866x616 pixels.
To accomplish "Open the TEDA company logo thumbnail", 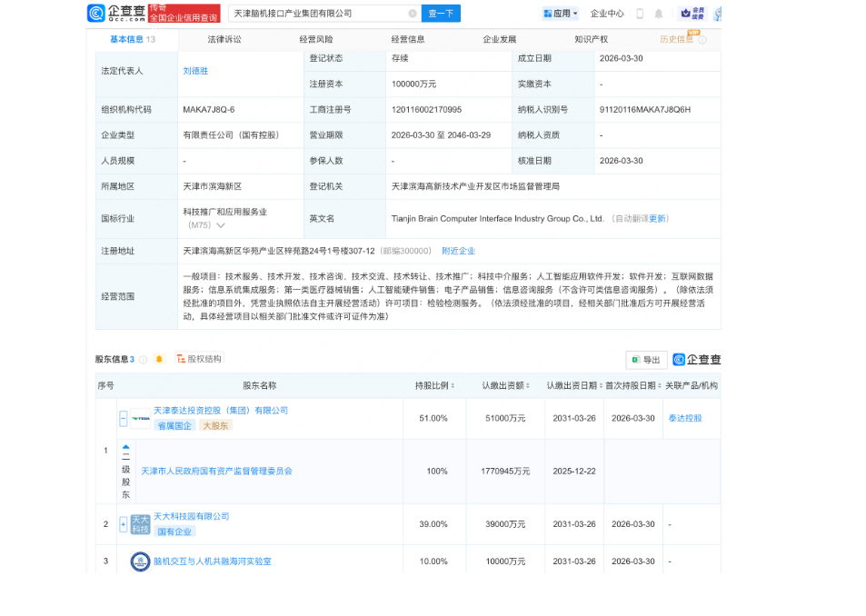I will point(141,419).
